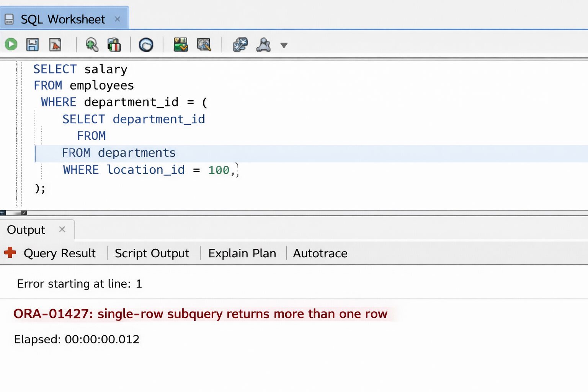Close the Output panel tab
The width and height of the screenshot is (588, 392).
(62, 229)
